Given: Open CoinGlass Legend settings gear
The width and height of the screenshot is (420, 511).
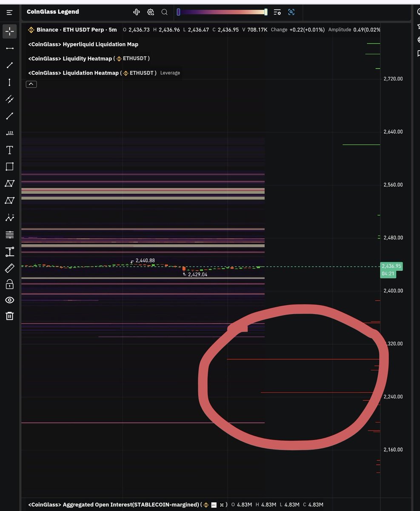Looking at the screenshot, I should (x=151, y=12).
